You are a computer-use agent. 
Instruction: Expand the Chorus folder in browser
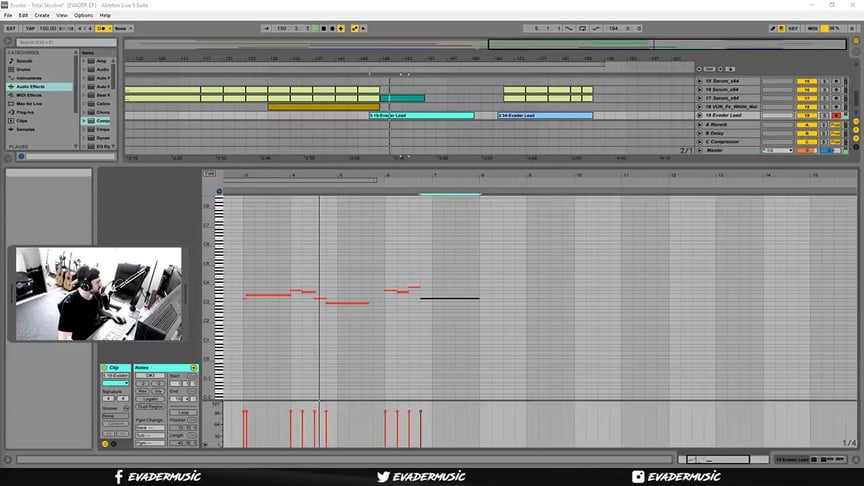coord(84,112)
